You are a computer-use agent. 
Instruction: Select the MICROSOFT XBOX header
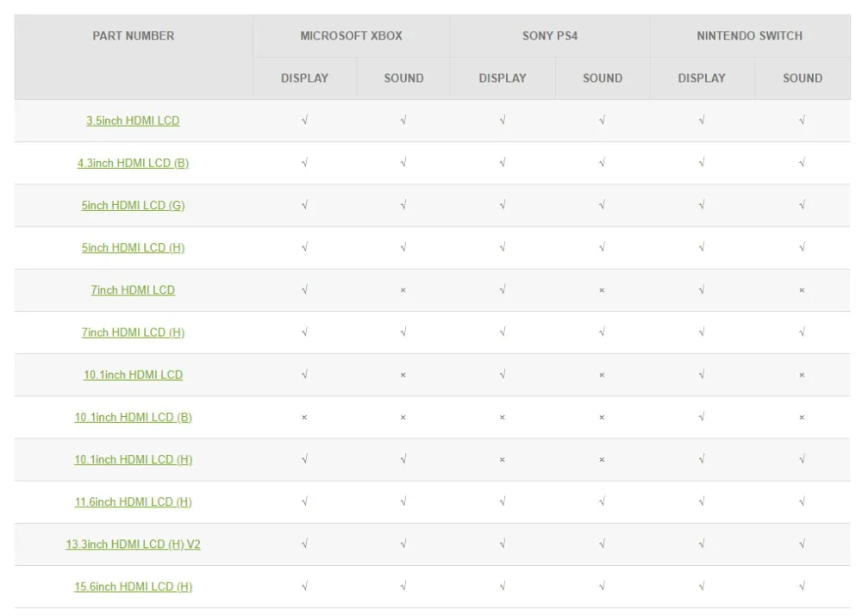pos(352,35)
